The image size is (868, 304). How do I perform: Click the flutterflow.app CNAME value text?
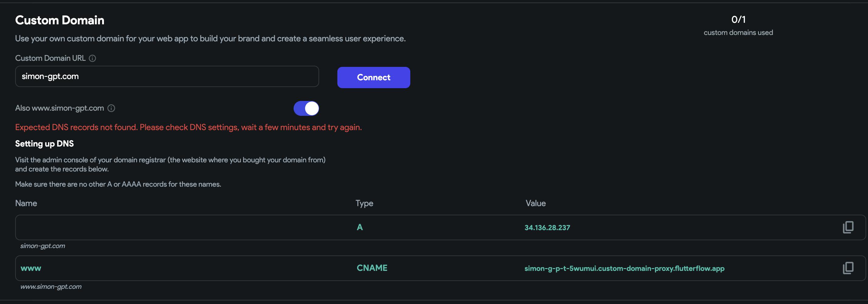624,268
